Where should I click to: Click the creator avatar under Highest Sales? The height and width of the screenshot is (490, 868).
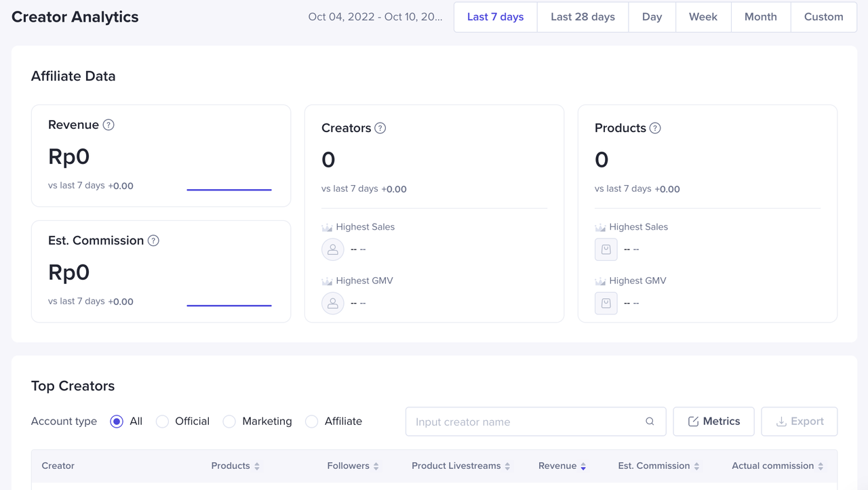(x=333, y=249)
